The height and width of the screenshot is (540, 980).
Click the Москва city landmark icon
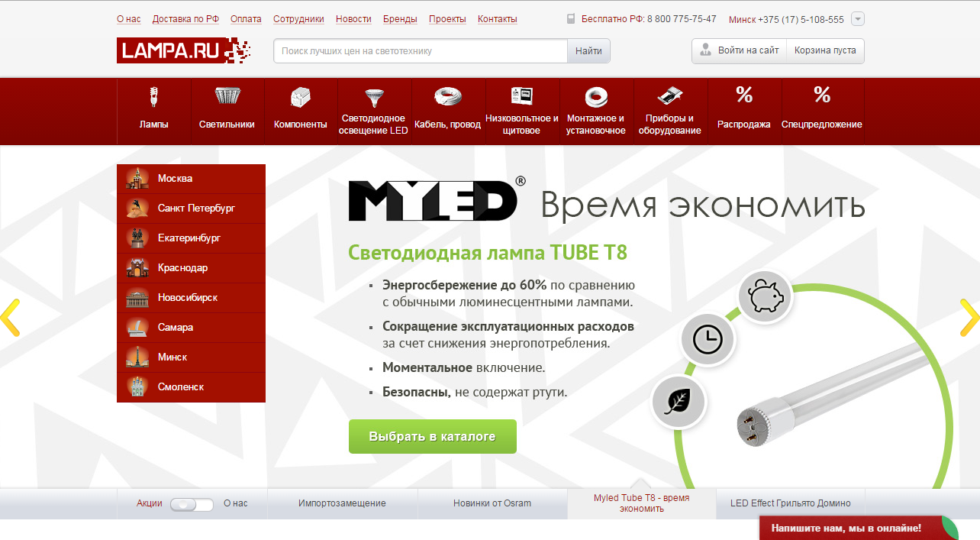(137, 179)
